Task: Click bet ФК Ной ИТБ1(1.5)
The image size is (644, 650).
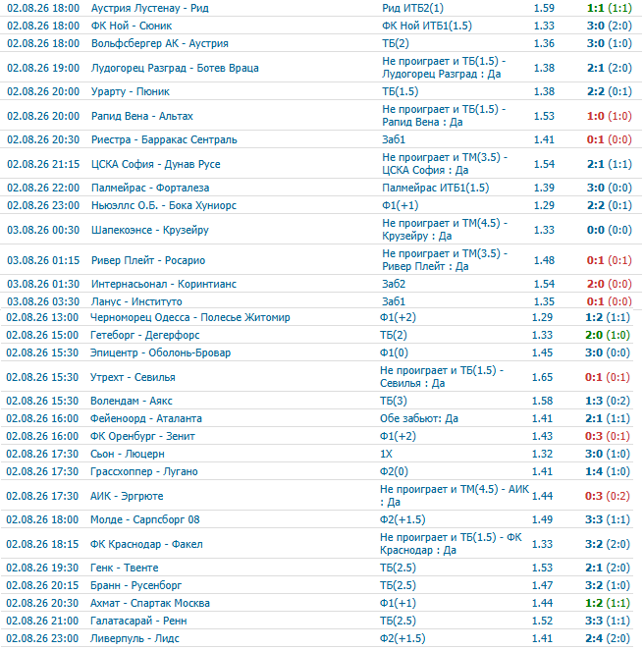Action: (427, 26)
